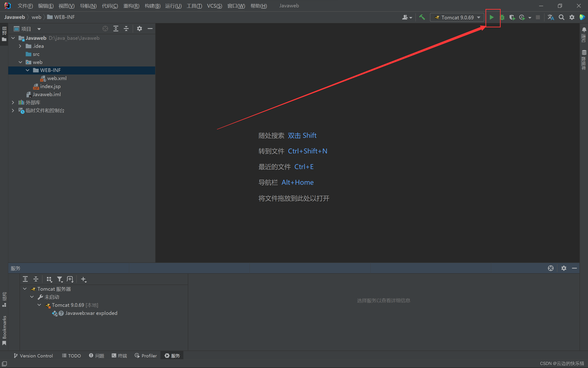Click the grey Stop square button
The height and width of the screenshot is (368, 588).
(538, 17)
